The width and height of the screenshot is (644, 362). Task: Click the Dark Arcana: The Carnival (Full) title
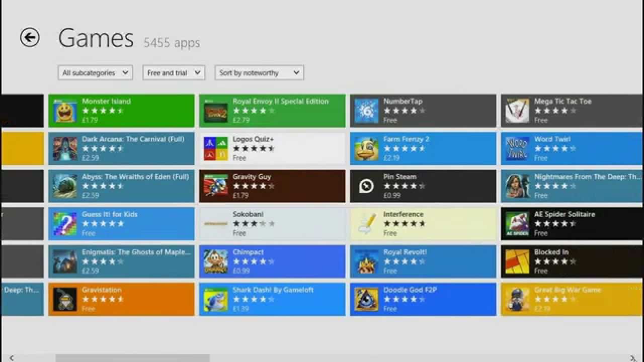point(133,139)
